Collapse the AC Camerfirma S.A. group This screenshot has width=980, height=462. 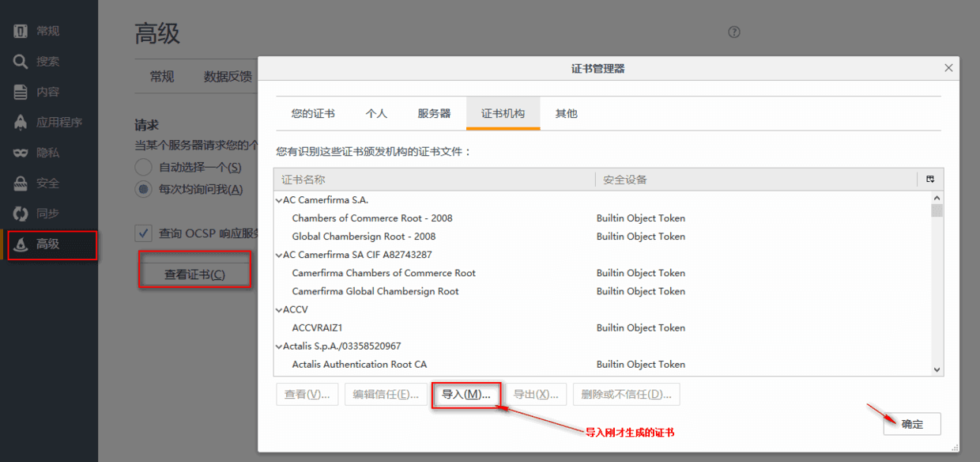pyautogui.click(x=278, y=200)
